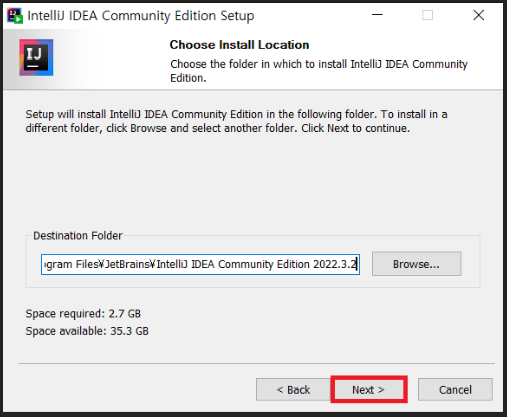Click the window title 'IntelliJ IDEA Community Edition Setup'
The width and height of the screenshot is (507, 417).
click(141, 16)
